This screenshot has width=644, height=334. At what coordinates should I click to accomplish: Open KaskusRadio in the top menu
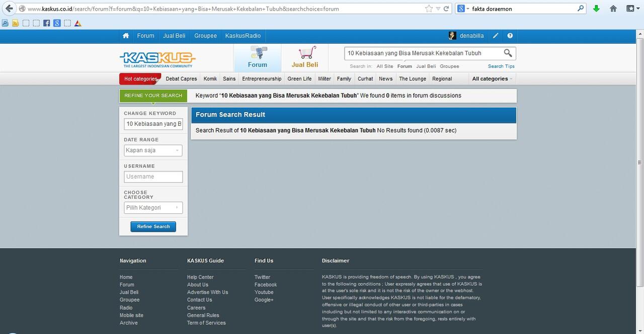[243, 36]
